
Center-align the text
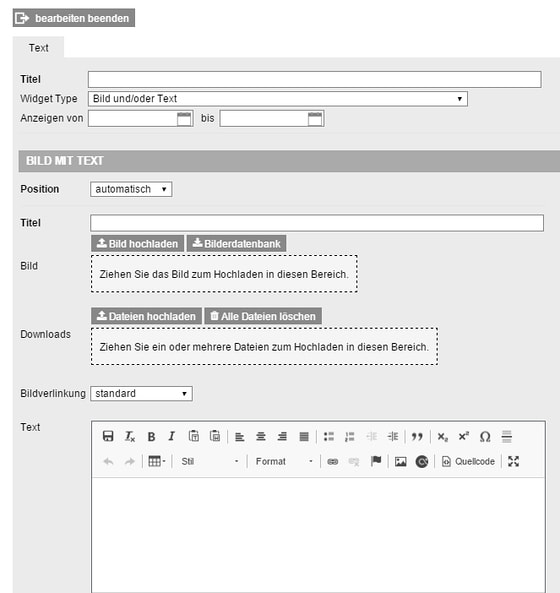tap(261, 437)
